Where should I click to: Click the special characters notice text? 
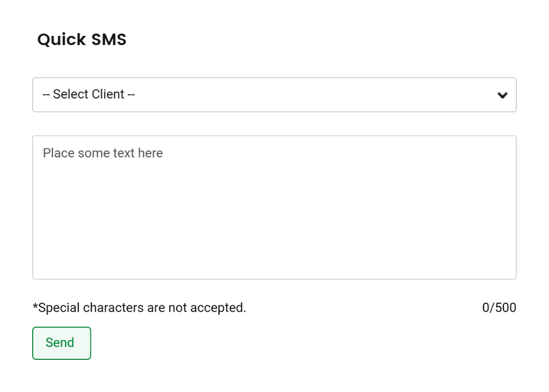(x=139, y=308)
